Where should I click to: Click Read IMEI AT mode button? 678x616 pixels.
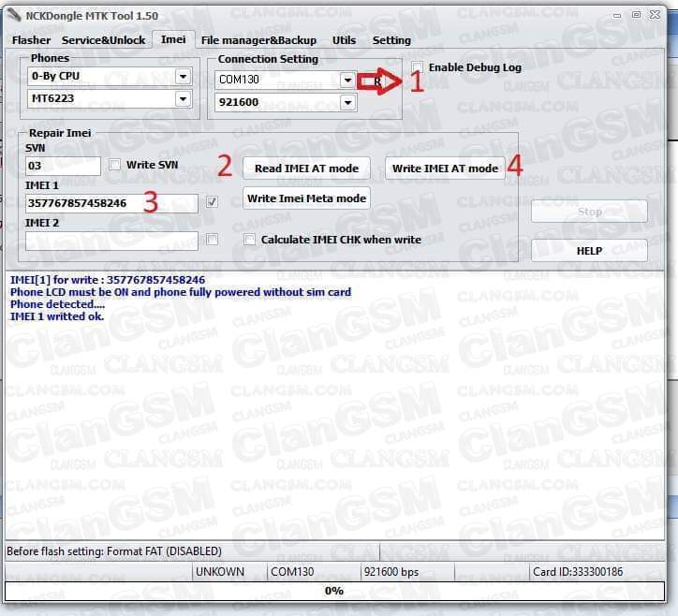point(306,169)
